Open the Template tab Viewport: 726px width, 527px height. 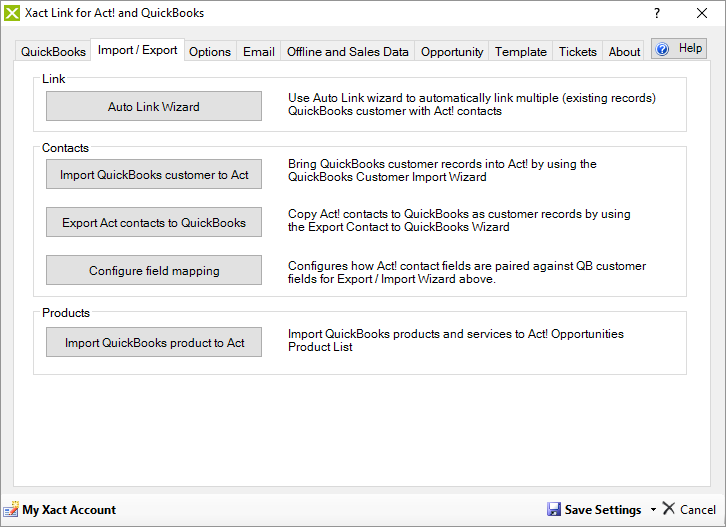pos(520,51)
